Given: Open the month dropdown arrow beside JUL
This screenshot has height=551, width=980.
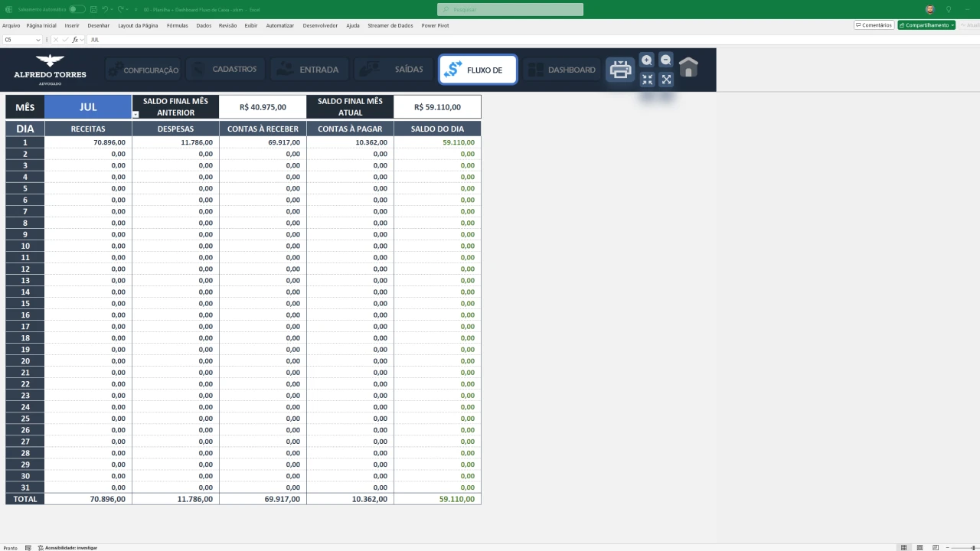Looking at the screenshot, I should pos(136,115).
